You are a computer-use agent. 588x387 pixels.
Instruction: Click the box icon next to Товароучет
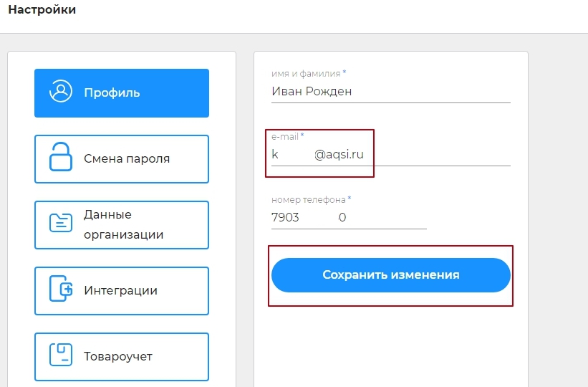(x=60, y=354)
